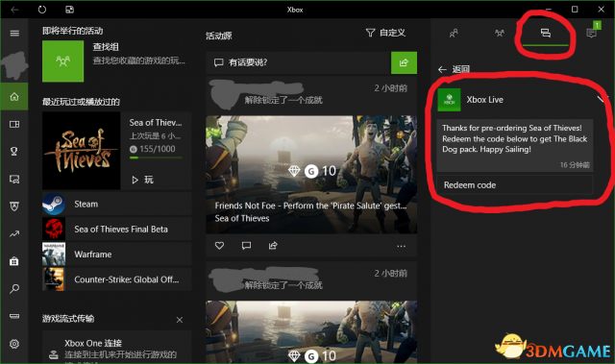Comment on the Friends Not Foe post
This screenshot has width=615, height=364.
tap(246, 246)
